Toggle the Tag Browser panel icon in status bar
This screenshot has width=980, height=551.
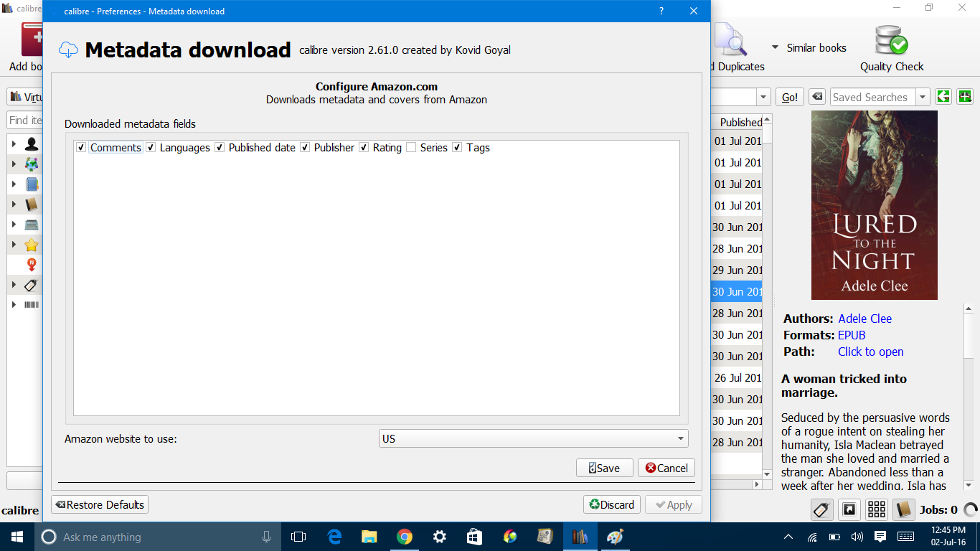pyautogui.click(x=822, y=509)
